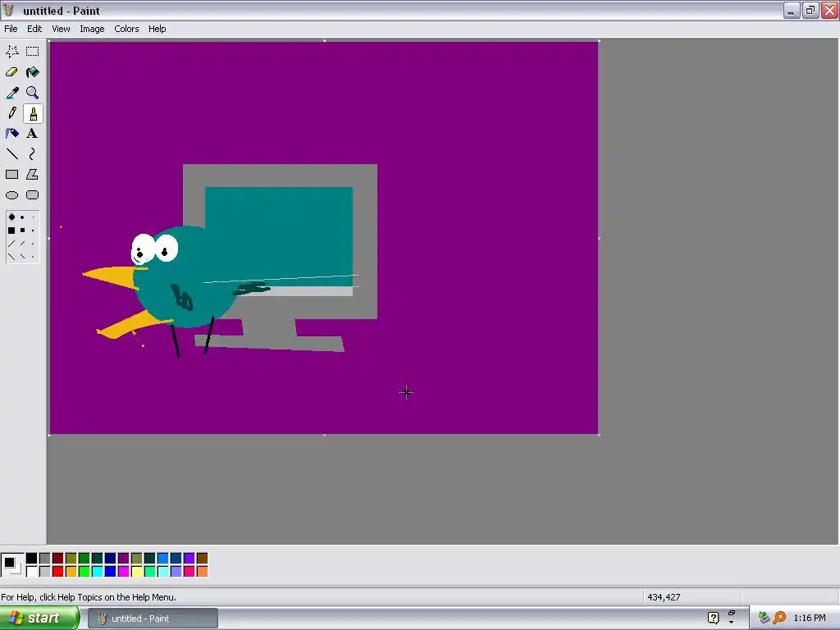Choose the Rectangle shape tool

pos(11,175)
